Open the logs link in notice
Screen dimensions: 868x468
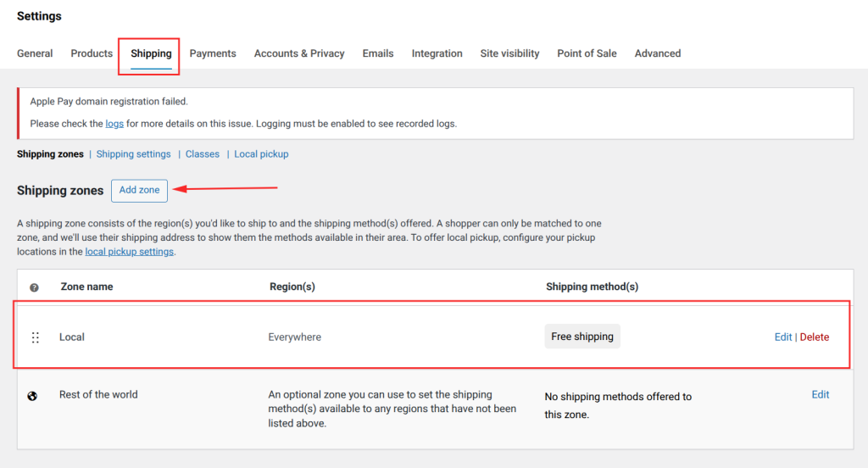[x=114, y=124]
